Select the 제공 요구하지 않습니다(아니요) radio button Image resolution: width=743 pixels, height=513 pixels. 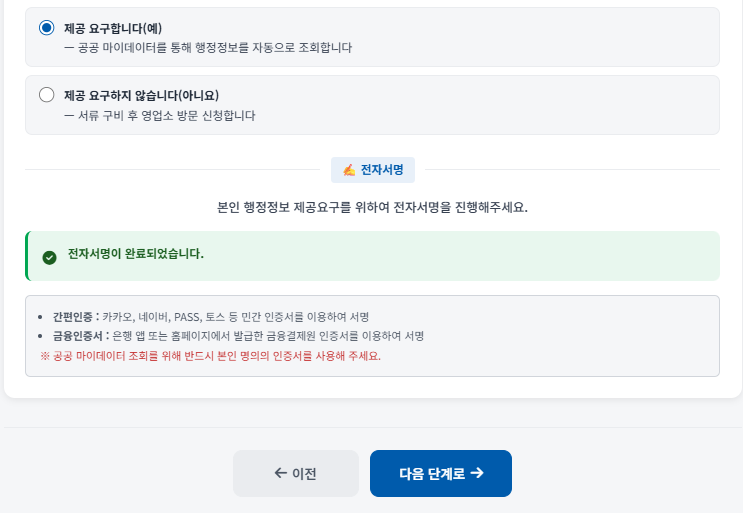[46, 95]
